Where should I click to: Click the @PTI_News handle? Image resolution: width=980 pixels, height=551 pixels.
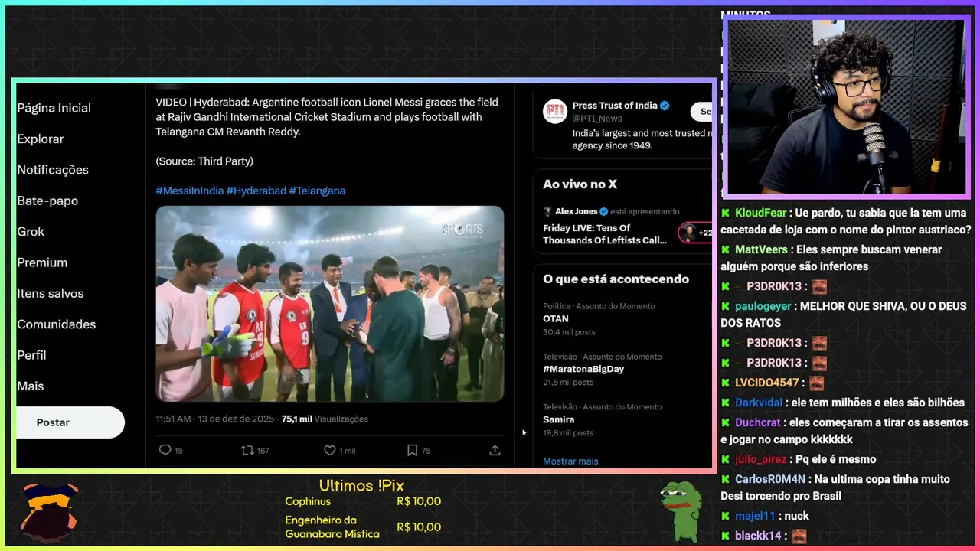[x=597, y=119]
